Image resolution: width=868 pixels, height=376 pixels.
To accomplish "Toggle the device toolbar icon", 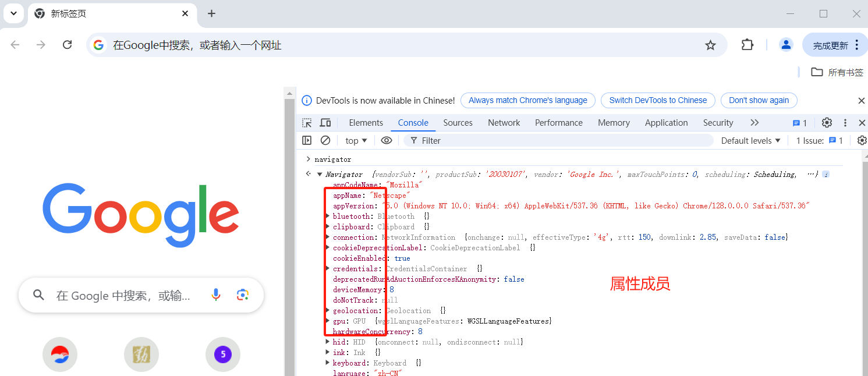I will click(325, 123).
